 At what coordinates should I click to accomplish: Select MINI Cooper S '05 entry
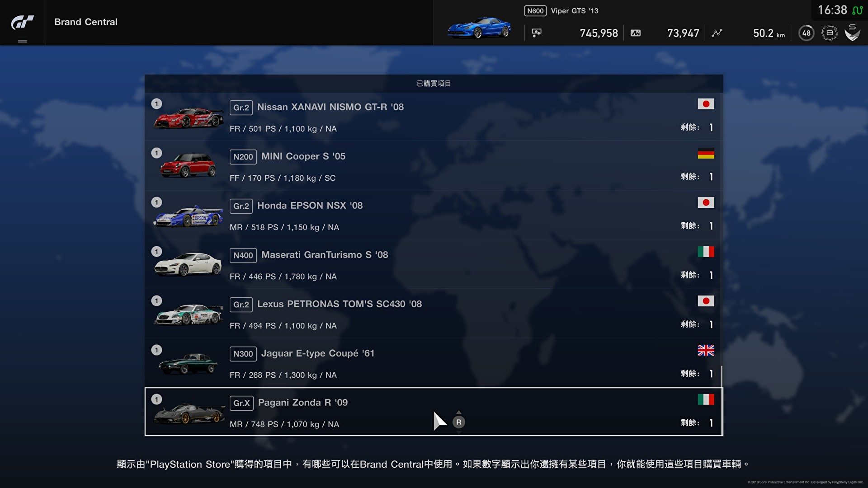[x=434, y=166]
